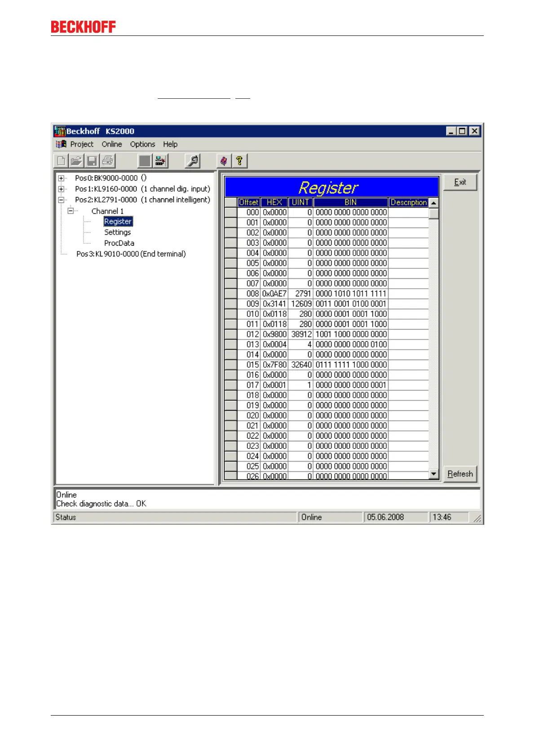Select Pos 3: KL9010-0000 End terminal item
The image size is (535, 756).
131,254
